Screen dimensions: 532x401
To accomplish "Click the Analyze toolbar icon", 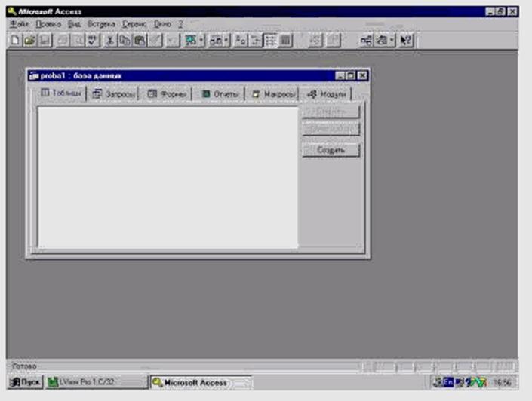I will [x=216, y=41].
